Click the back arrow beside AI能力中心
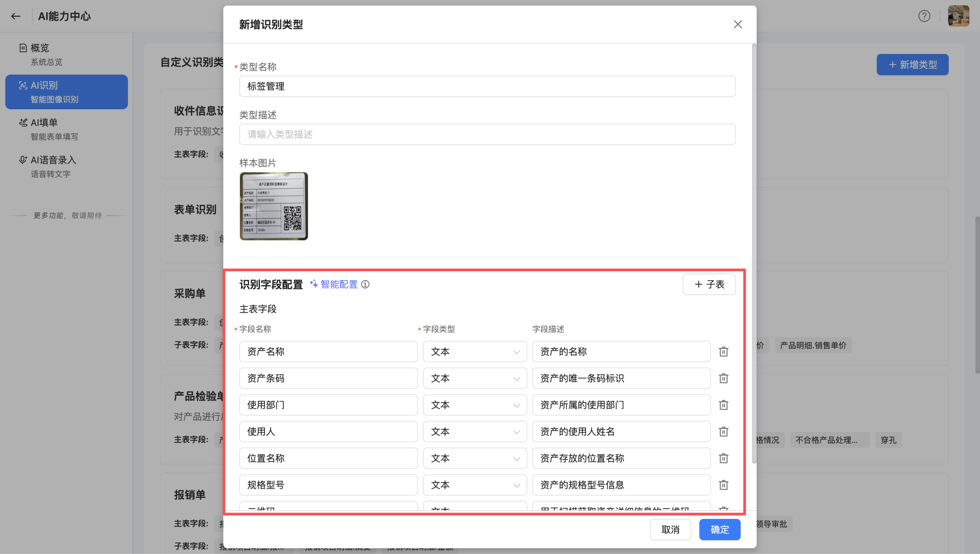This screenshot has width=980, height=554. [x=16, y=16]
